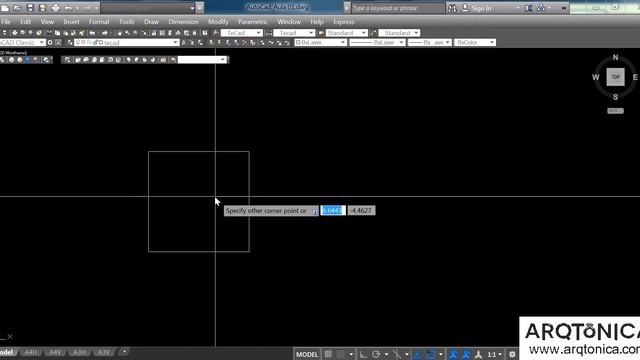Click the Dimension Style icon left of Tecad

pos(269,33)
